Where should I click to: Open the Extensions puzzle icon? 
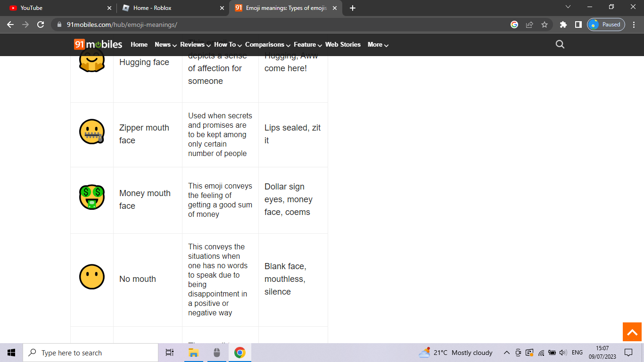(563, 25)
